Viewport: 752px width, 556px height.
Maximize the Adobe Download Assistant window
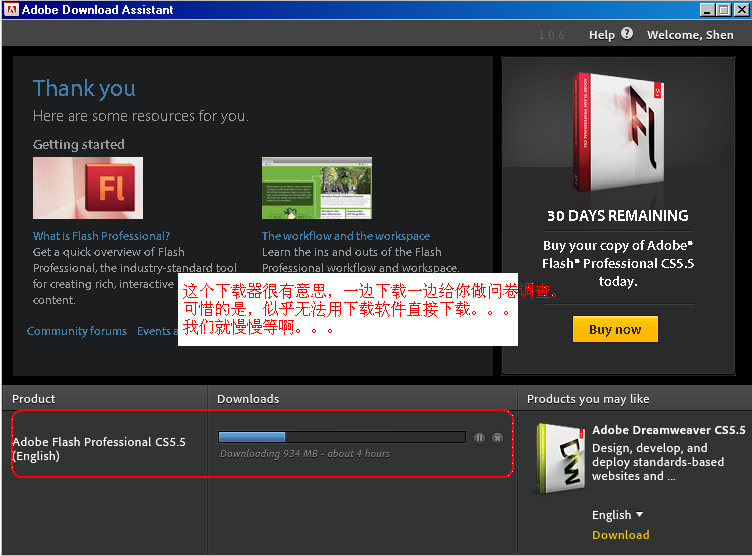tap(724, 10)
